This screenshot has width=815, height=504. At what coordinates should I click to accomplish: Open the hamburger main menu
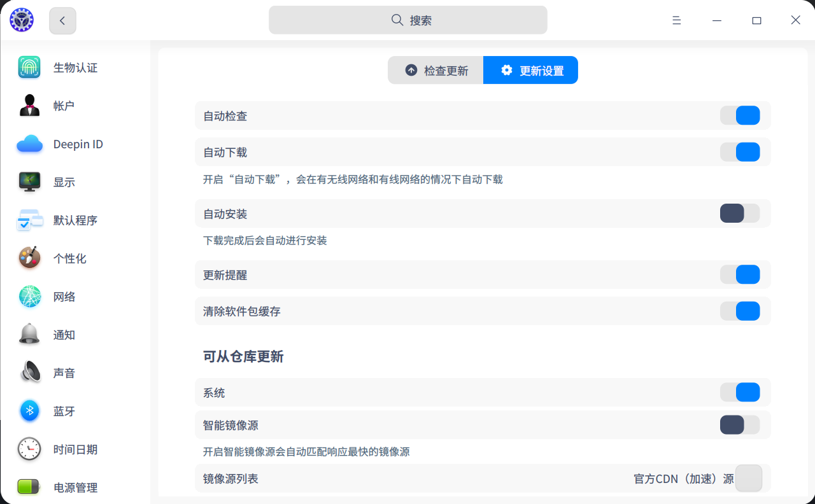[677, 20]
